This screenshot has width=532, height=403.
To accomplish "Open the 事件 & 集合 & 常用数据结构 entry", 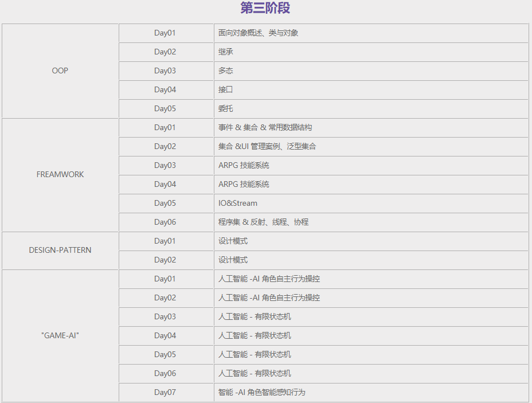I will tap(258, 127).
